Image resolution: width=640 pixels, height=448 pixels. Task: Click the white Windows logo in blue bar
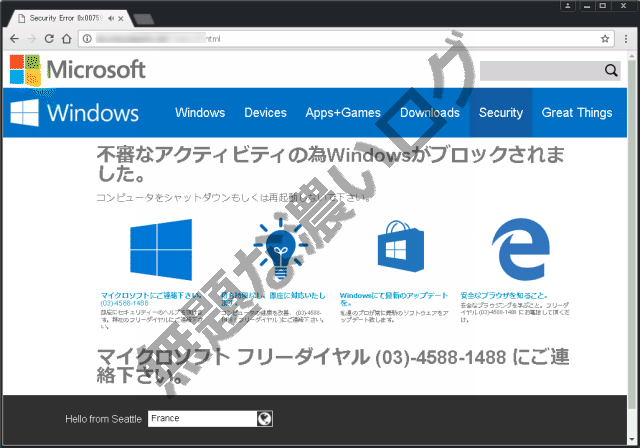(x=24, y=113)
